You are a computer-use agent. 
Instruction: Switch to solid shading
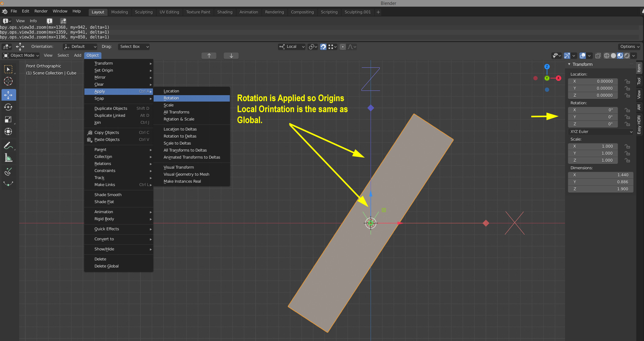(x=614, y=56)
